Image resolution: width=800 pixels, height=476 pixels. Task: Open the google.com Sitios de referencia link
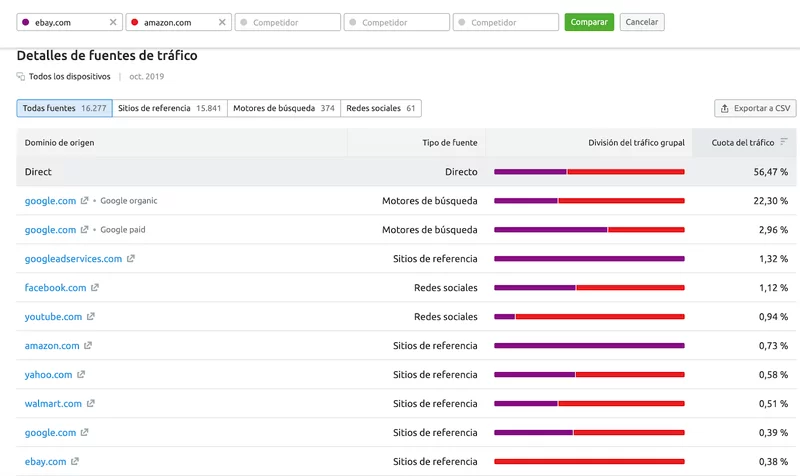pos(51,432)
